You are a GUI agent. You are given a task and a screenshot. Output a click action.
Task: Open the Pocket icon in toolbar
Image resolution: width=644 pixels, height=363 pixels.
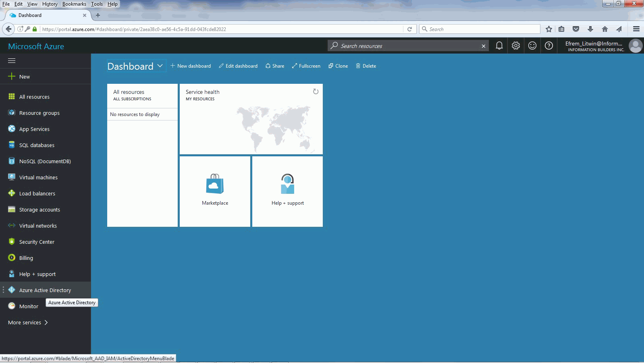pyautogui.click(x=576, y=29)
